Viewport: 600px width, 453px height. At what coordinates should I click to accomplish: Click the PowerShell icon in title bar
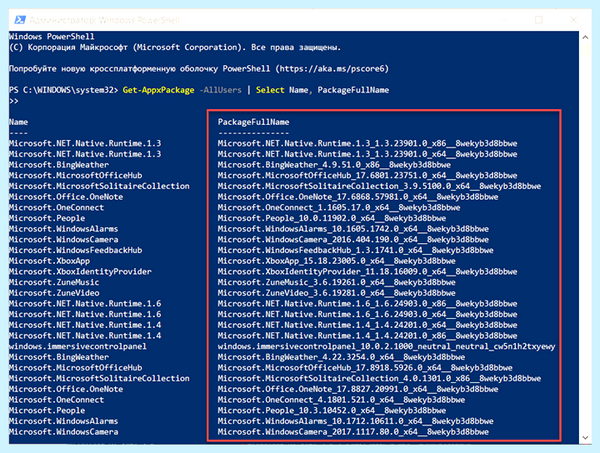(20, 20)
